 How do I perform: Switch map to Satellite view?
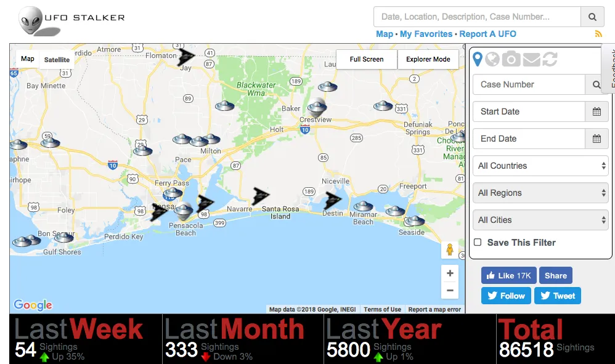[x=57, y=60]
